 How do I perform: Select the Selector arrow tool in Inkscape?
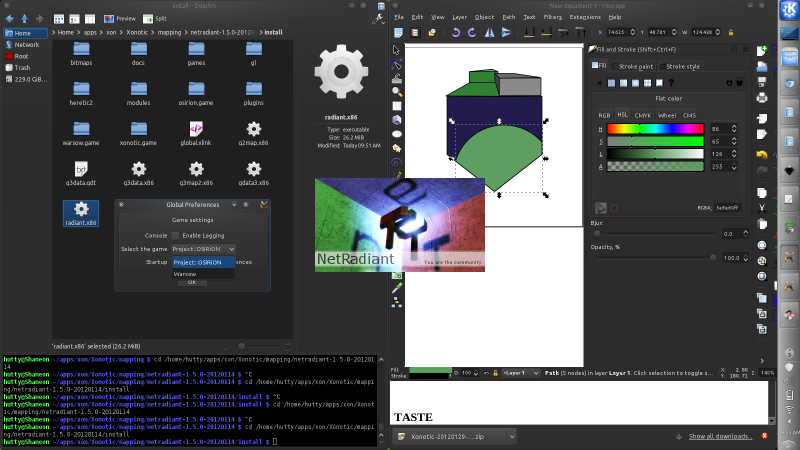coord(396,50)
